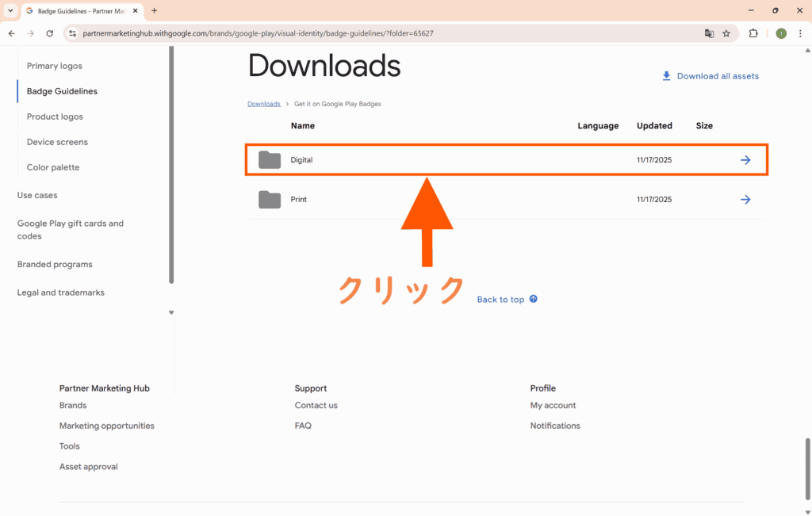This screenshot has width=812, height=516.
Task: Click the Downloads breadcrumb link
Action: [x=264, y=104]
